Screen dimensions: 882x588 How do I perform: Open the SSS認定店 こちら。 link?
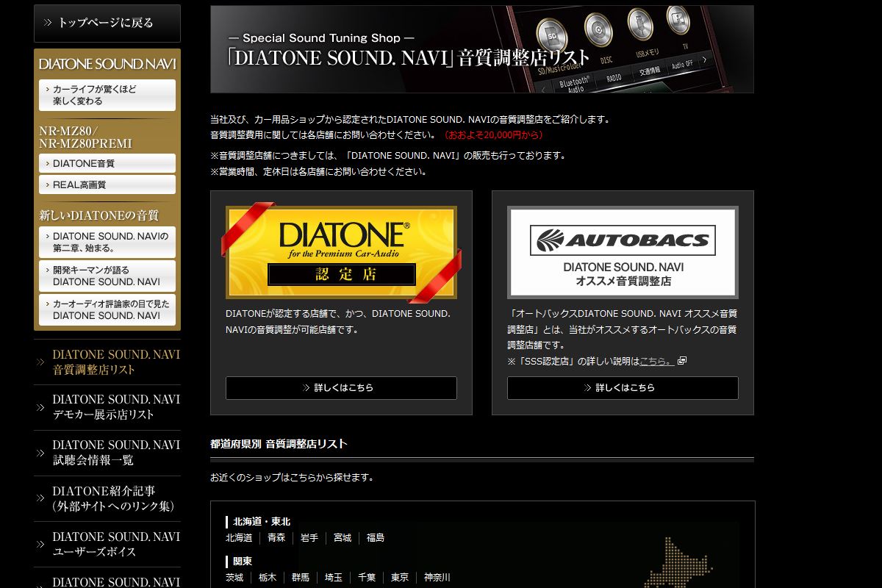pos(657,362)
